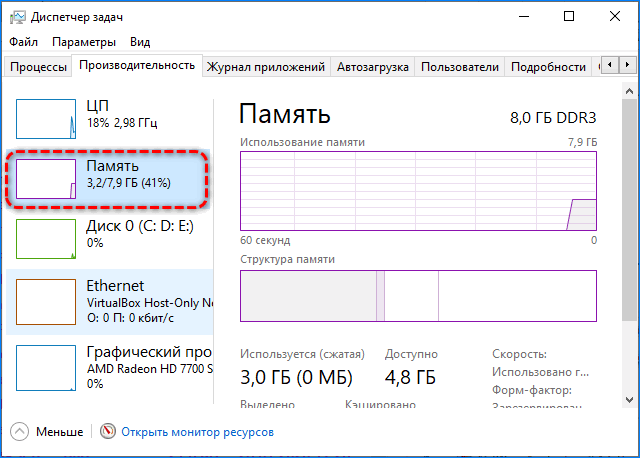This screenshot has height=458, width=640.
Task: Open the Подробности tab
Action: tap(548, 67)
